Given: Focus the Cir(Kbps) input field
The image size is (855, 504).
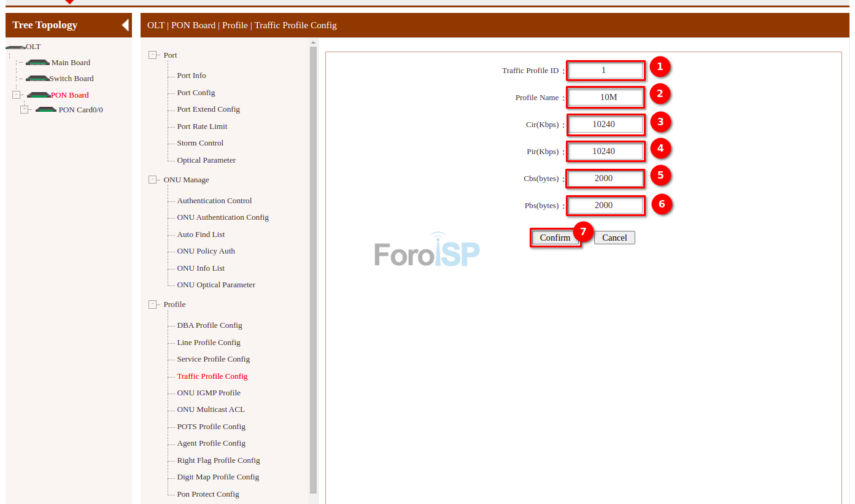Looking at the screenshot, I should (605, 125).
